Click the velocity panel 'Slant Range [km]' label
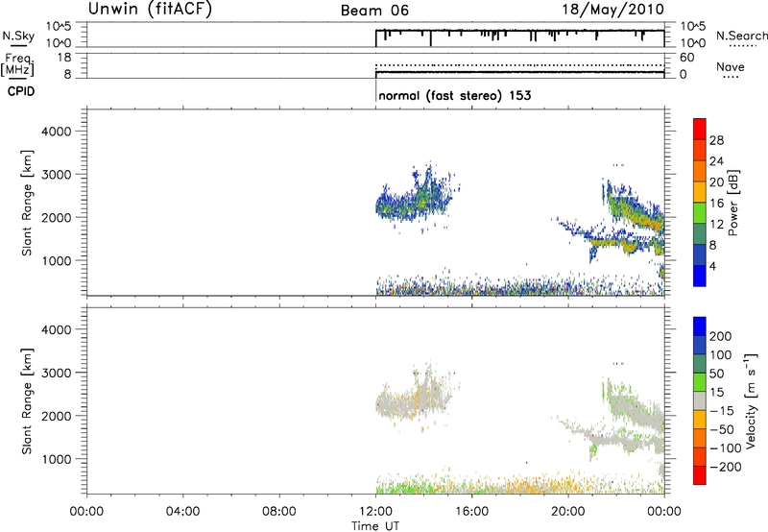This screenshot has height=532, width=768. pos(27,401)
